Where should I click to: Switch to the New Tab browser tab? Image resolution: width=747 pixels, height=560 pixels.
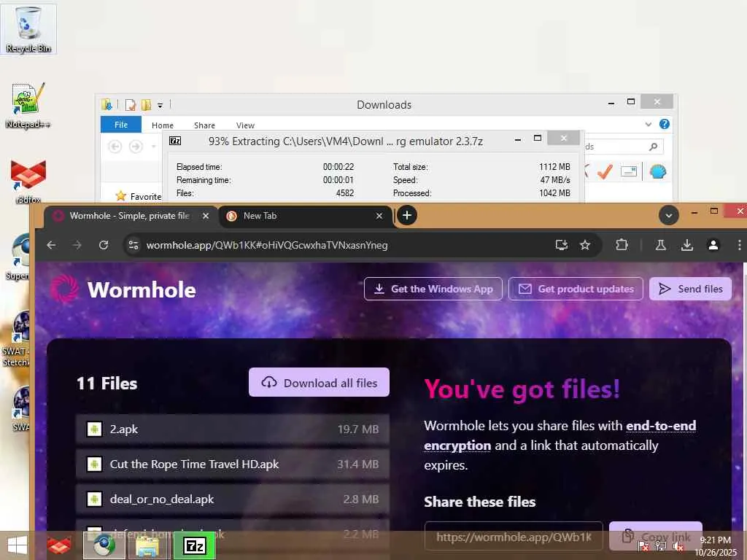click(305, 216)
